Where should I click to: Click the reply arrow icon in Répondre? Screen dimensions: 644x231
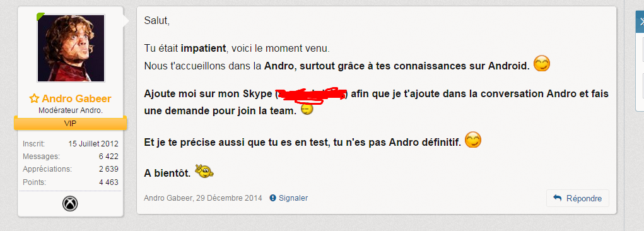[558, 199]
